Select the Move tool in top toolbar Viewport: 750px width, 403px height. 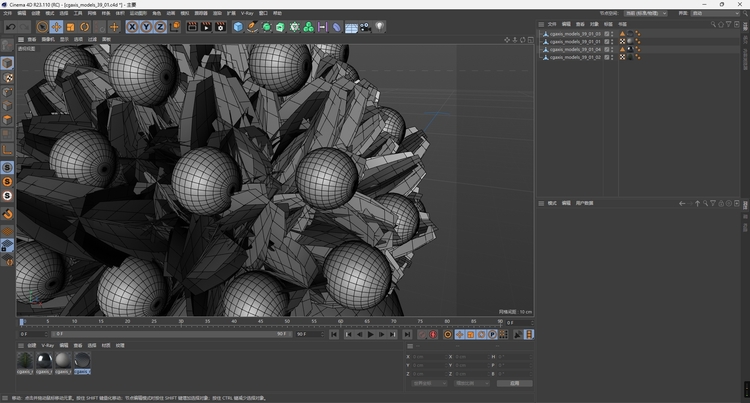56,27
